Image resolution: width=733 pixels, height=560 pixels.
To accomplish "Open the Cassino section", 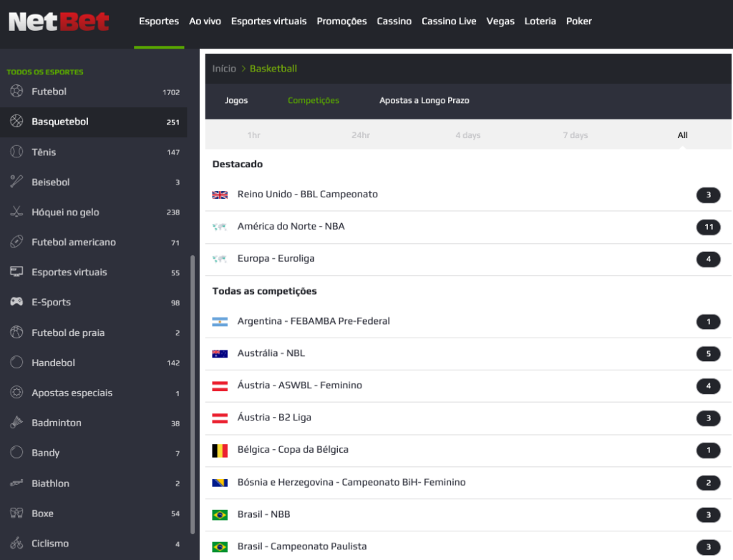I will (394, 21).
